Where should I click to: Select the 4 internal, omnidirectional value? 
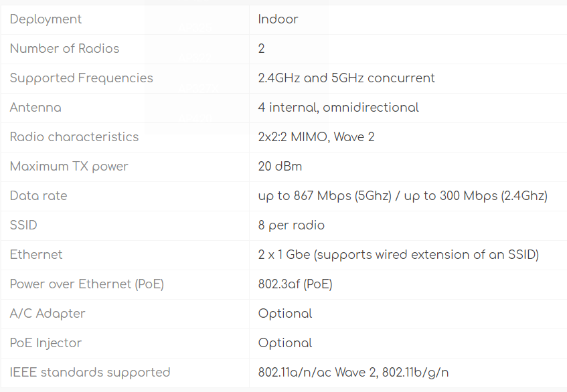click(338, 108)
